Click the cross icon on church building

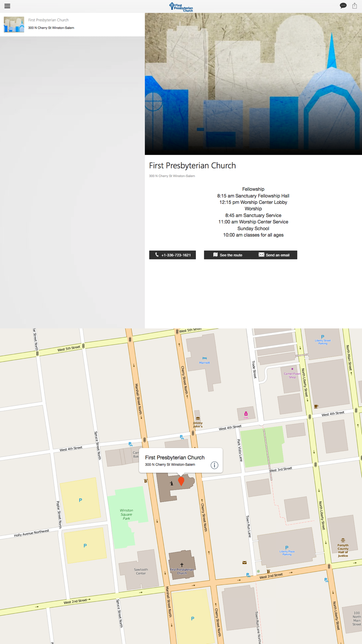[x=182, y=565]
